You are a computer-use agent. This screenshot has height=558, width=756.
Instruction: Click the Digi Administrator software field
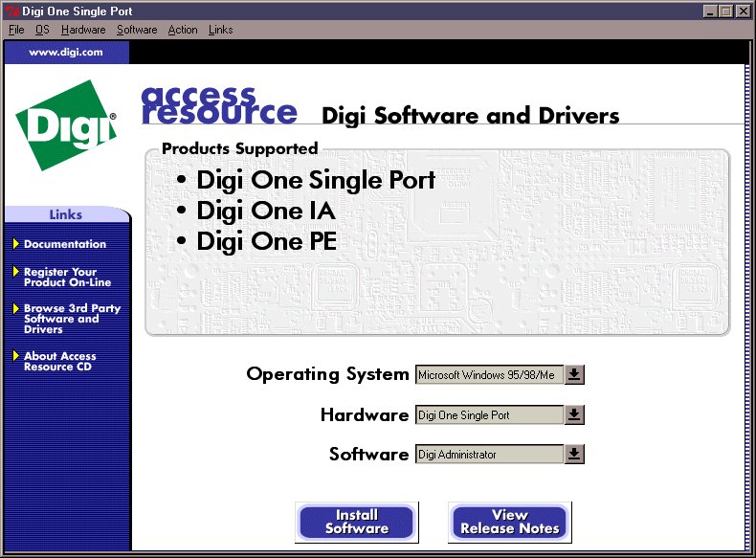pyautogui.click(x=488, y=455)
